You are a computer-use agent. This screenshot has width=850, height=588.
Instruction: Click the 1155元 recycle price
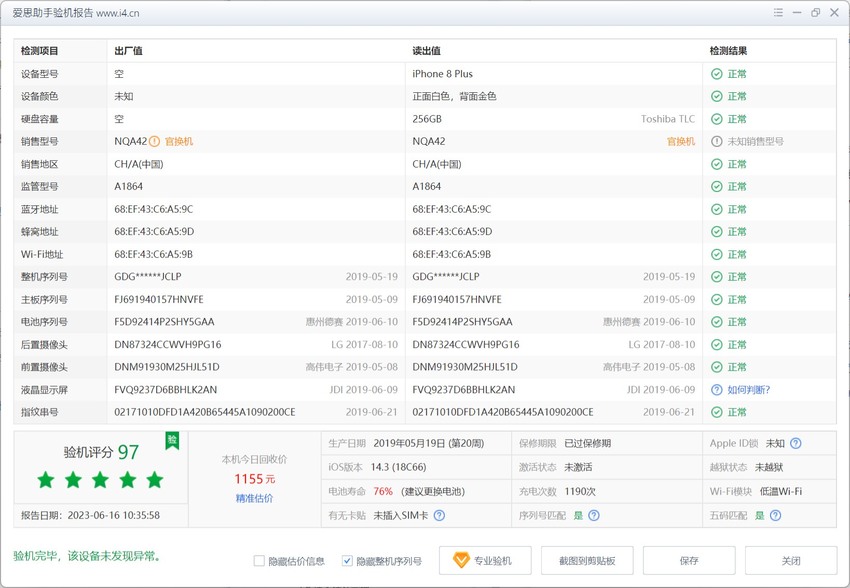click(x=255, y=479)
